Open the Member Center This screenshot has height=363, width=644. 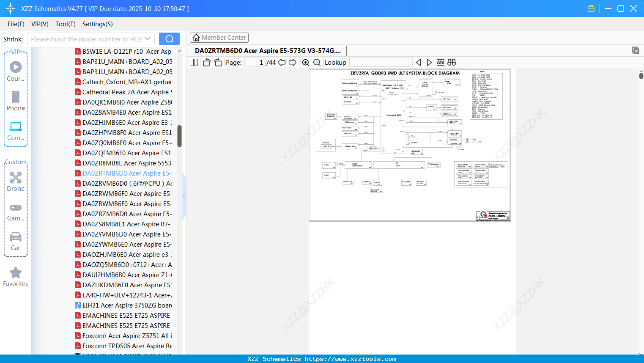click(x=219, y=38)
